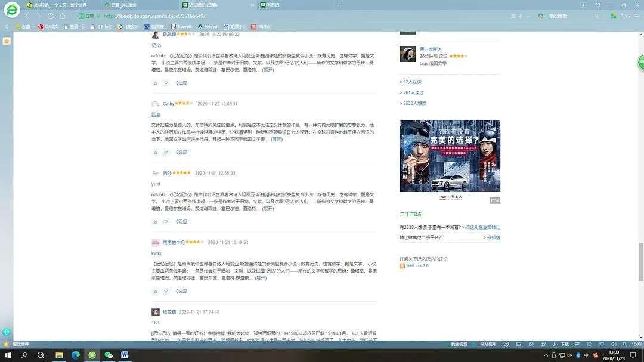Downvote Cathy's review with down arrow
Image resolution: width=644 pixels, height=362 pixels.
166,153
